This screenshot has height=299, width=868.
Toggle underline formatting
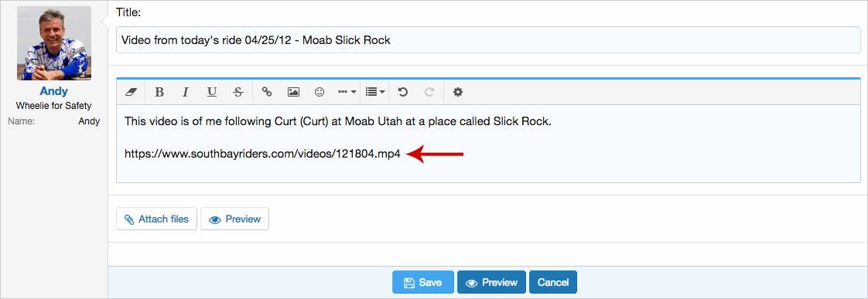pos(211,92)
